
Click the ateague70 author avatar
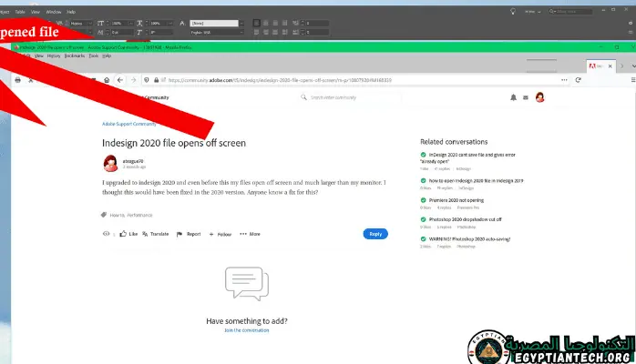coord(110,162)
